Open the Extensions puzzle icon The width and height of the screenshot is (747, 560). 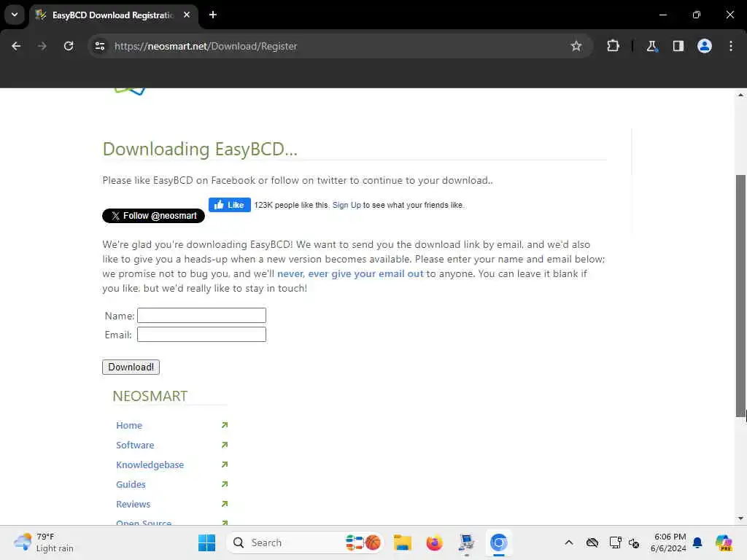tap(613, 46)
